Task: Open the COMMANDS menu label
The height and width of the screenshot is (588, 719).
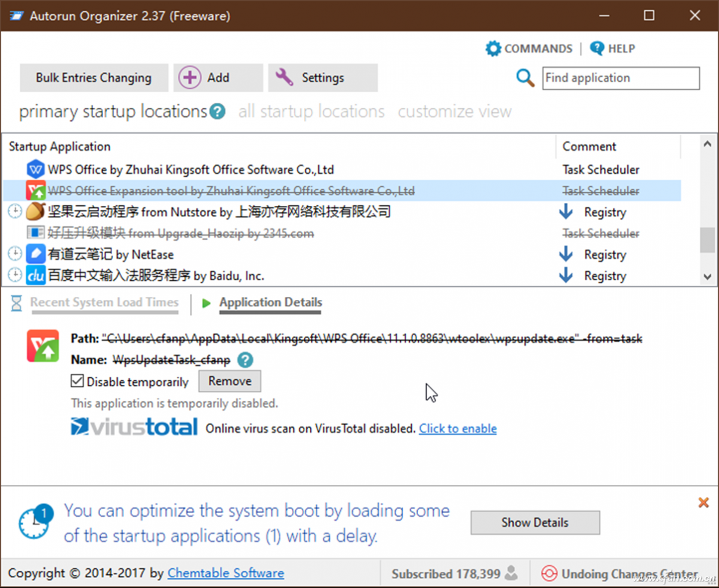Action: tap(538, 49)
